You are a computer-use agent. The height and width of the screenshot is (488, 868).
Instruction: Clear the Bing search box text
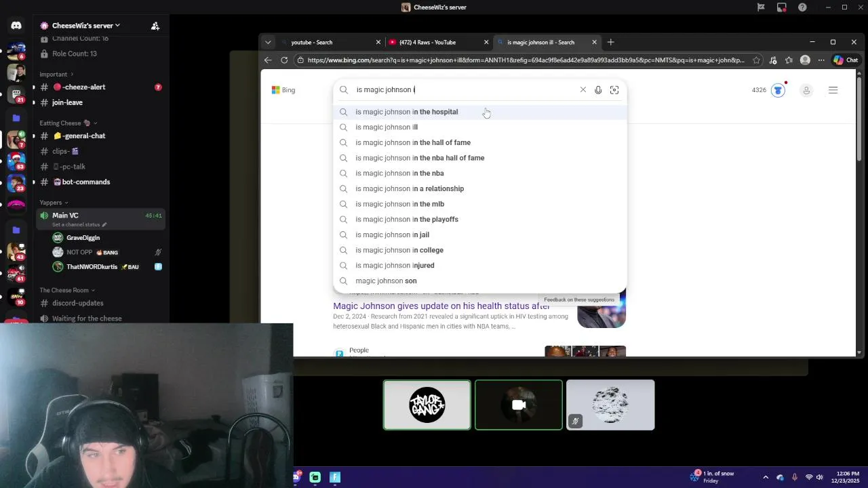[x=583, y=89]
